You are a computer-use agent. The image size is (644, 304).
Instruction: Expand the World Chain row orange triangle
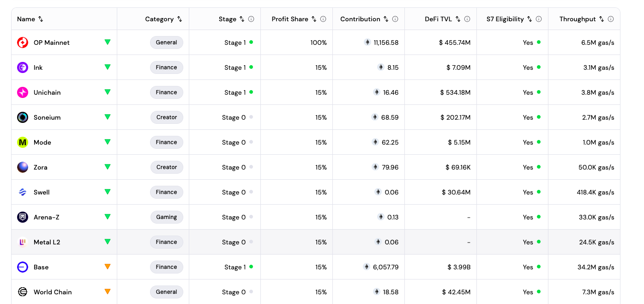pos(108,292)
